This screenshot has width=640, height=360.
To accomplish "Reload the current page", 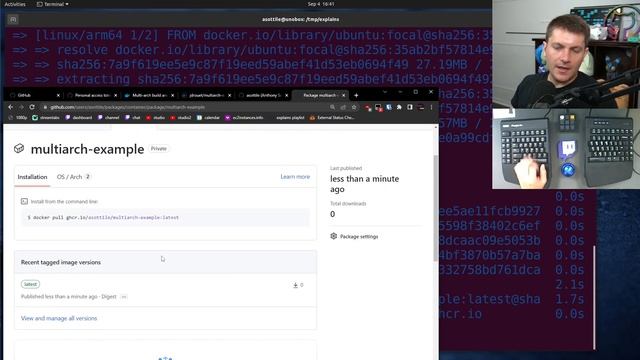I will pos(32,107).
